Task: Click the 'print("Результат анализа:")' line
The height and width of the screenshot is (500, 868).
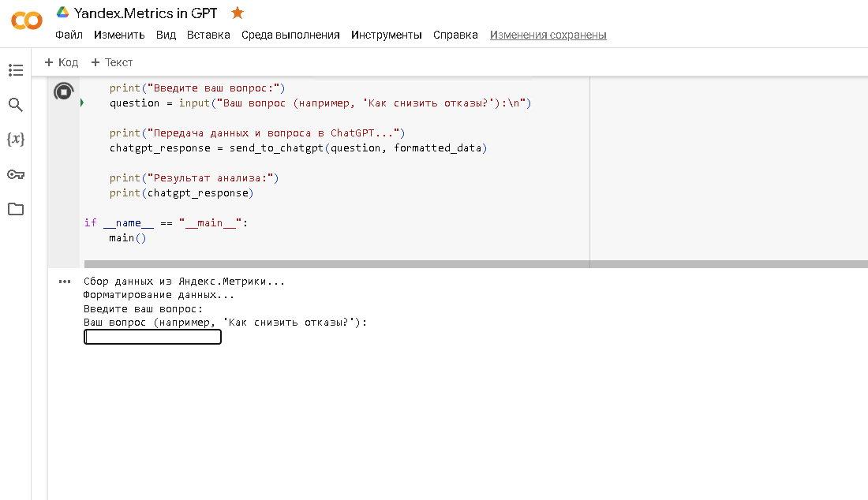Action: 194,178
